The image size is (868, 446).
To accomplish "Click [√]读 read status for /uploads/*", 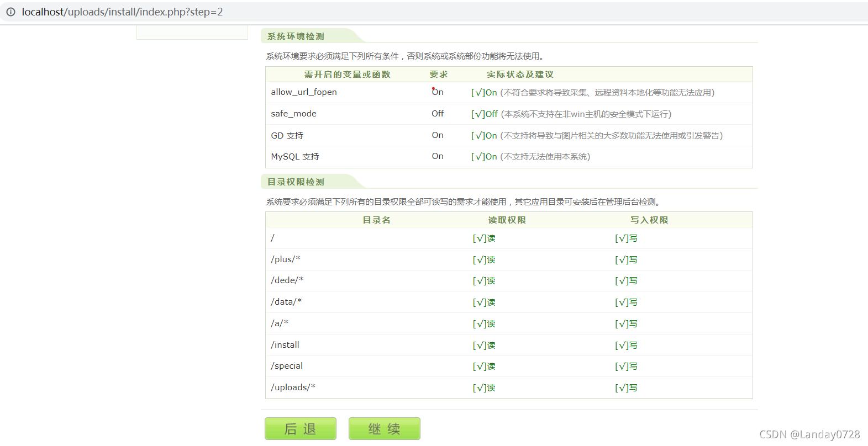I will click(484, 388).
